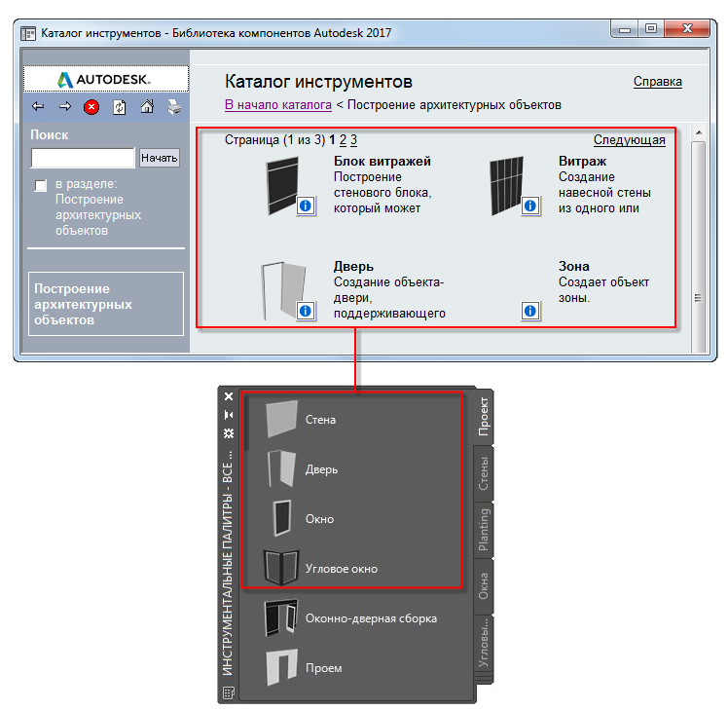Open info for Зона tool
This screenshot has width=728, height=710.
tap(530, 311)
